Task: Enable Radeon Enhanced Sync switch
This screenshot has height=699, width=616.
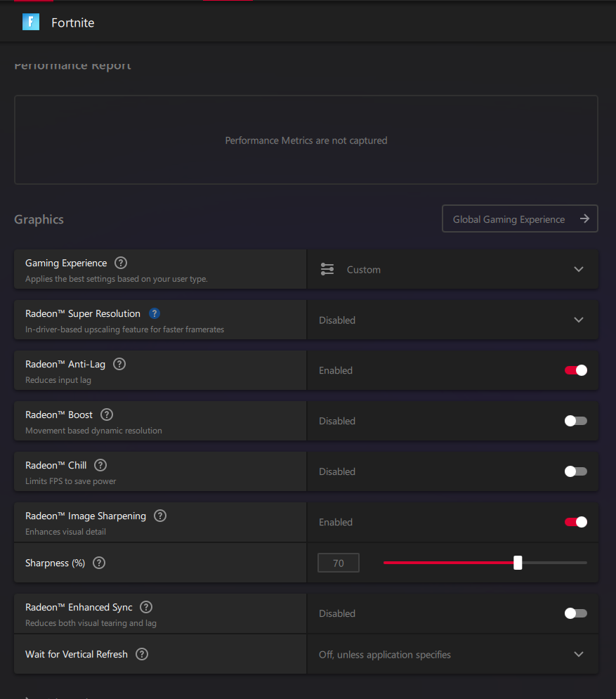Action: coord(575,613)
